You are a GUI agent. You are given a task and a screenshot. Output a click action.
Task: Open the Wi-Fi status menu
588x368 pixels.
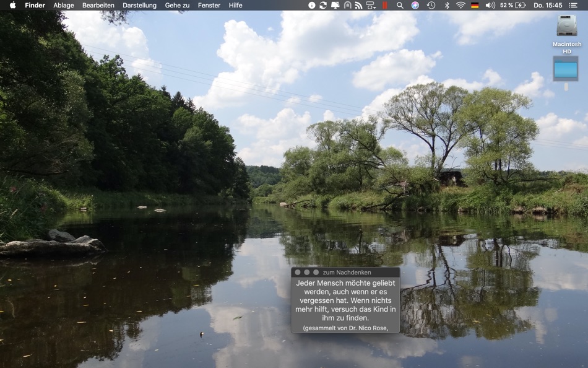click(x=460, y=5)
